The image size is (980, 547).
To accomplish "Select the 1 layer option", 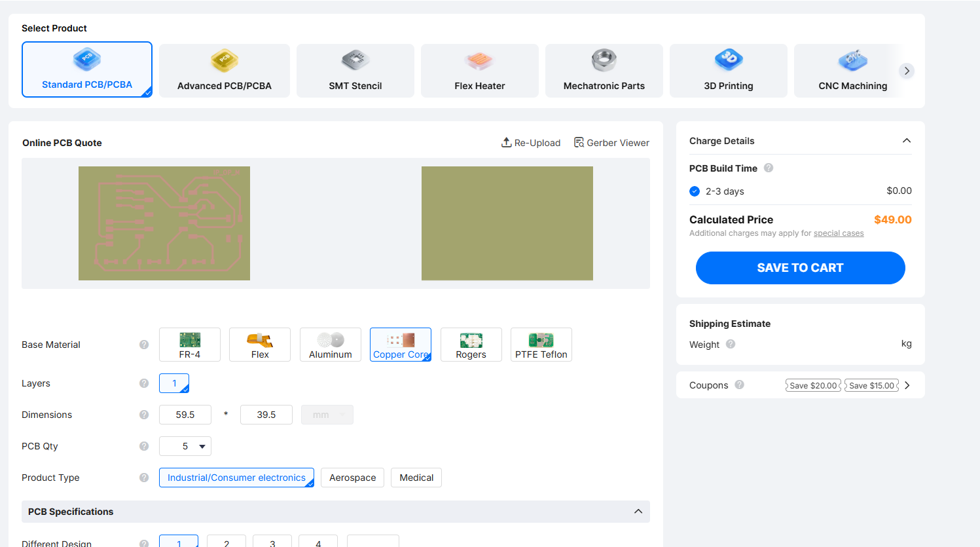I will 174,383.
